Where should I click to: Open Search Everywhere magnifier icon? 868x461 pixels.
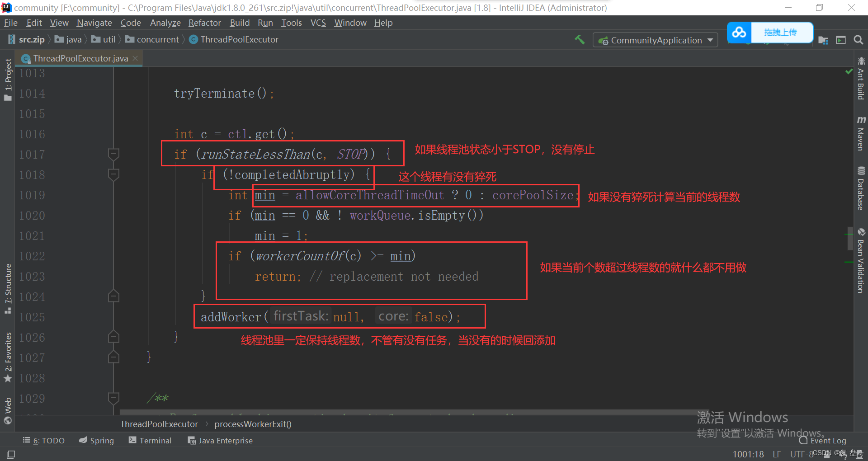(858, 40)
